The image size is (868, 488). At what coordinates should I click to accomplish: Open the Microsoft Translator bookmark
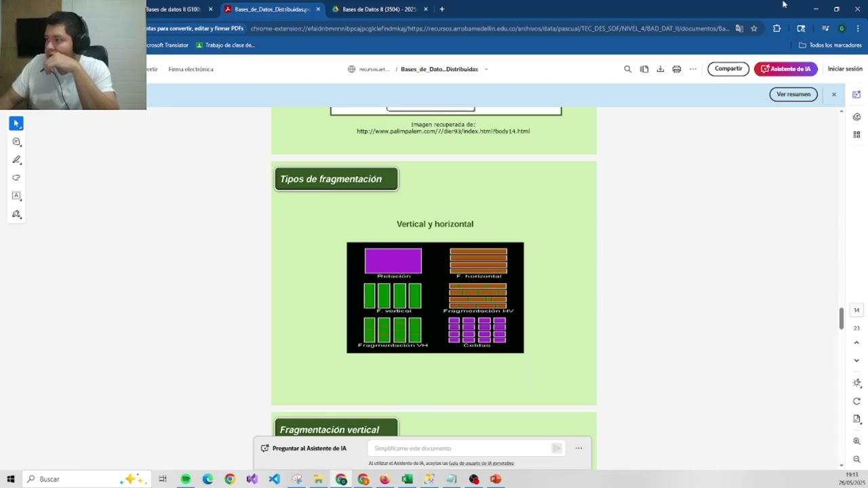(x=167, y=45)
